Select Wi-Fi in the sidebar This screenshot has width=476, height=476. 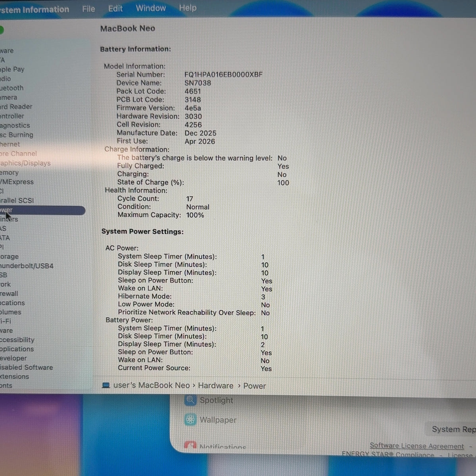(x=6, y=321)
